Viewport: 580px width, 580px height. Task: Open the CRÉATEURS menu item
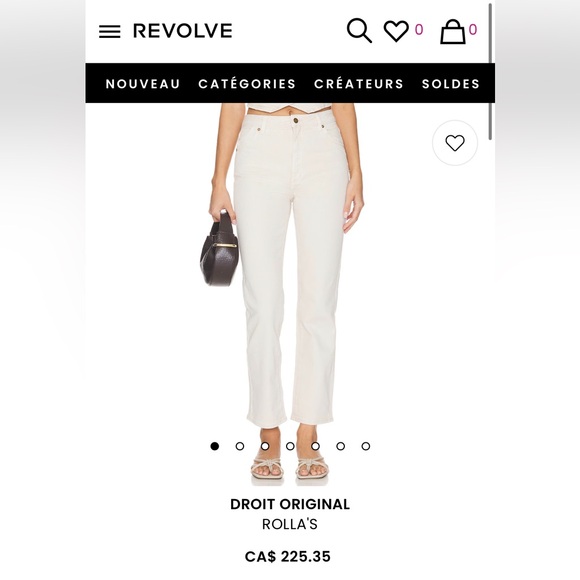[x=359, y=84]
